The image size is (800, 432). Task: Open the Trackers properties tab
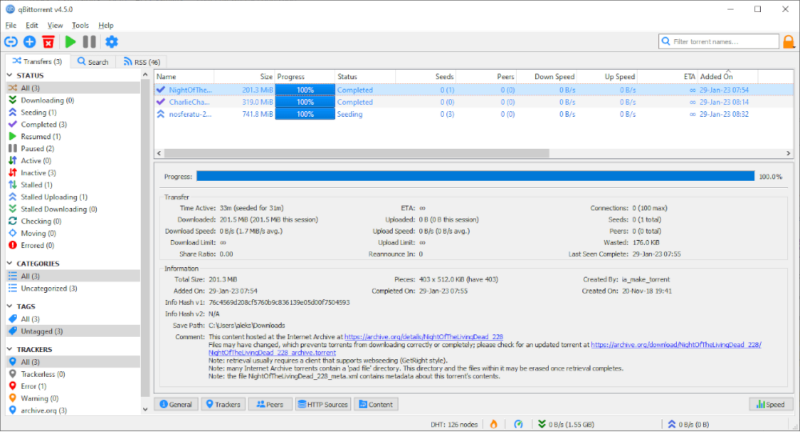point(223,404)
